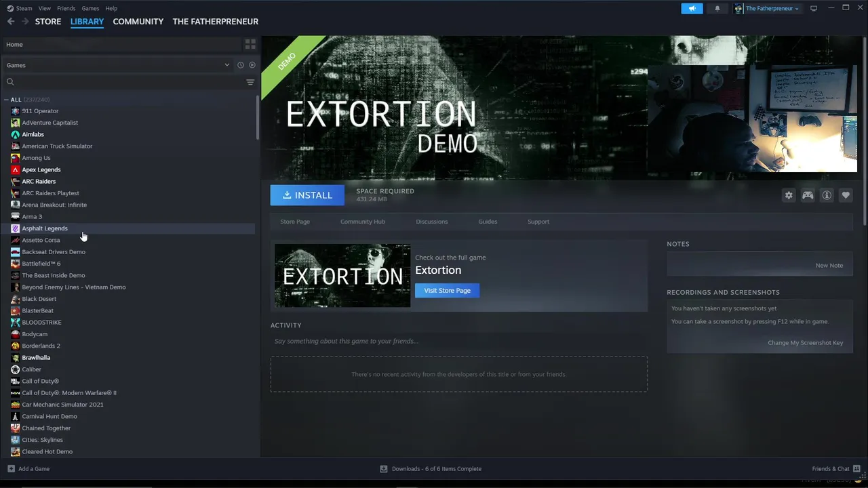Add Extortion Demo to favorites heart icon
Image resolution: width=868 pixels, height=488 pixels.
[x=846, y=195]
